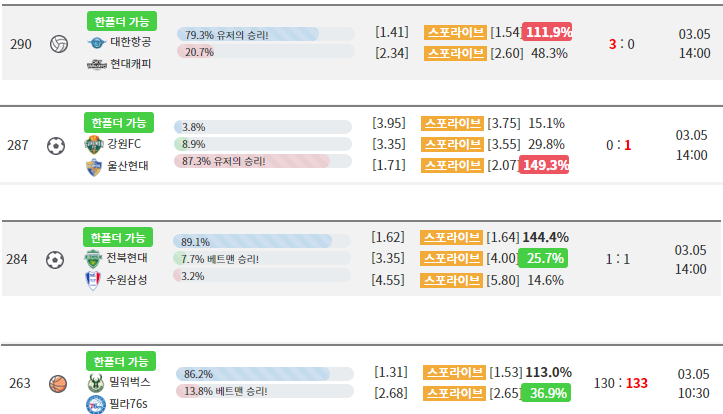Image resolution: width=723 pixels, height=414 pixels.
Task: Click the 수원삼성 team crest
Action: (x=94, y=280)
